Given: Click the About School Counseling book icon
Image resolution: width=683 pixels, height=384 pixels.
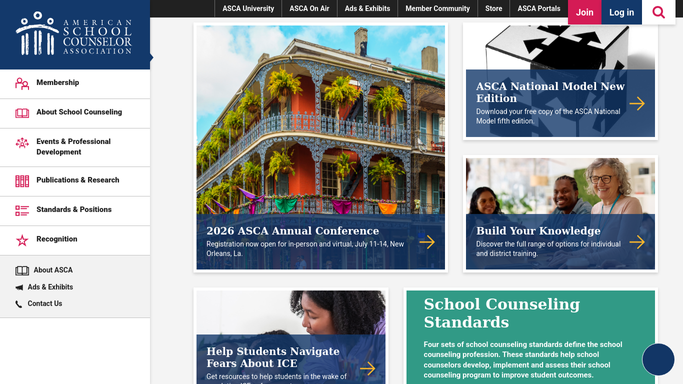Looking at the screenshot, I should click(x=22, y=113).
